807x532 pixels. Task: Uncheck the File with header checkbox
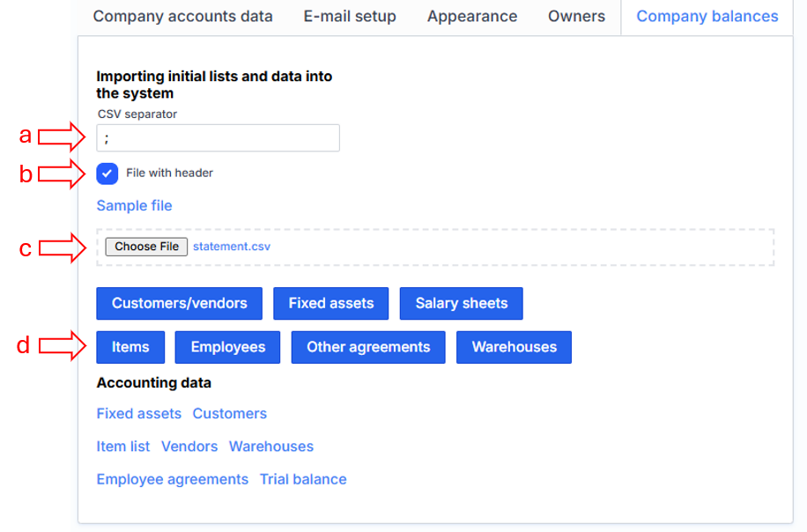(x=107, y=174)
